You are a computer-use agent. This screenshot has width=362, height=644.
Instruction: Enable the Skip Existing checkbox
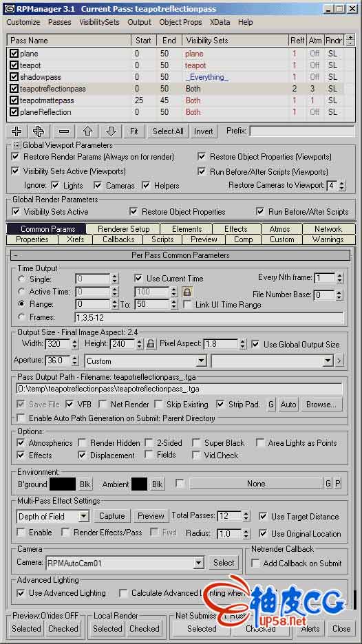tap(158, 404)
